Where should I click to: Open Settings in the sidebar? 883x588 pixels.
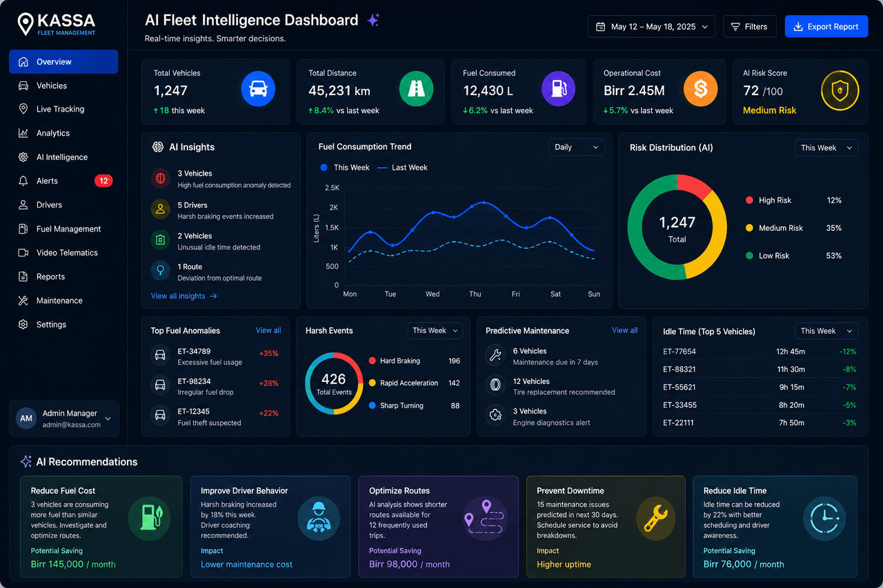[x=63, y=324]
